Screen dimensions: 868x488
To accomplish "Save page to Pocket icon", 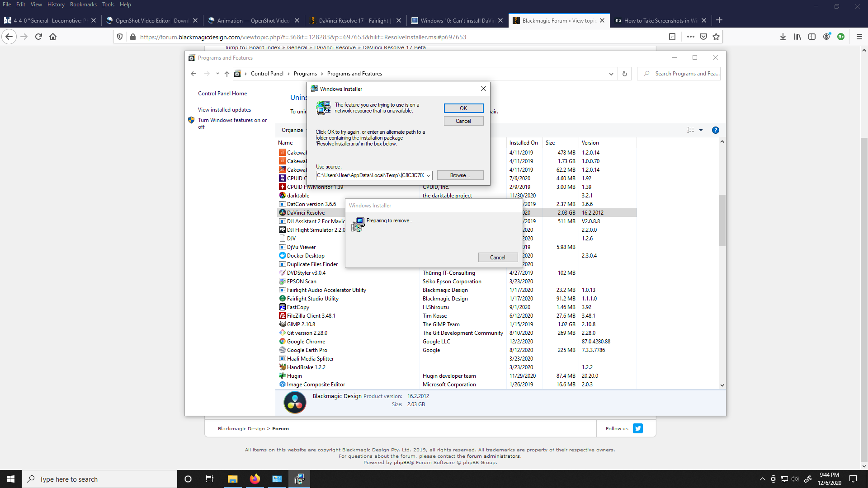I will 703,37.
